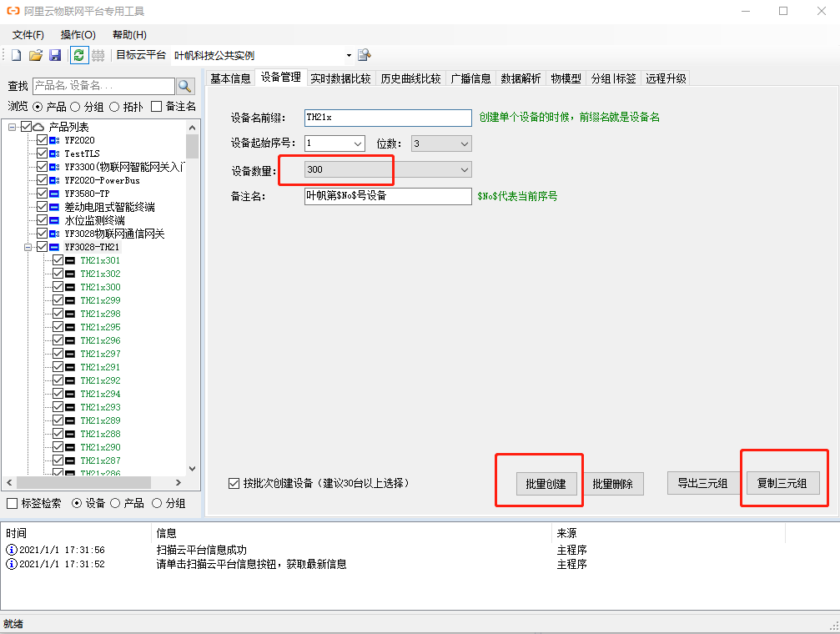Open the 操作 menu

pos(78,35)
